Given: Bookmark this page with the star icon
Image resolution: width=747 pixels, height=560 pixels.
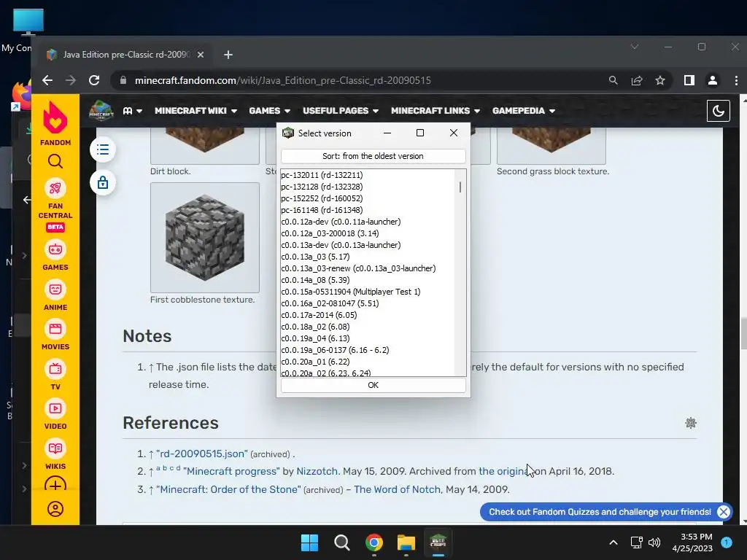Looking at the screenshot, I should 659,80.
